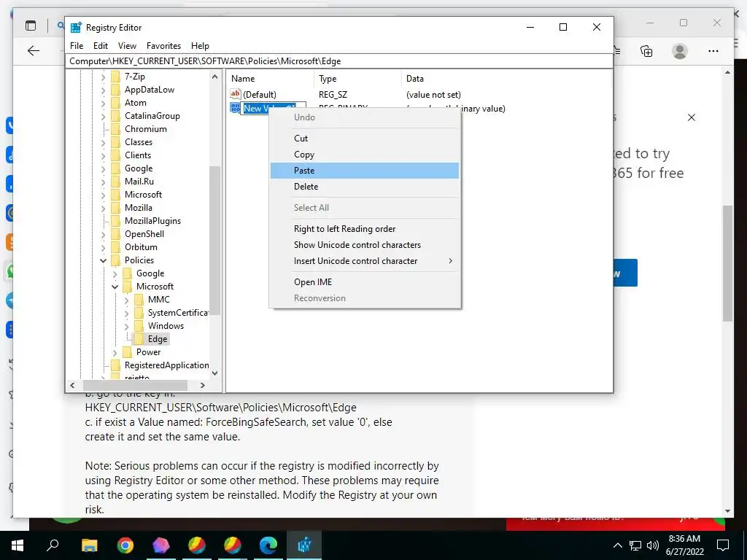Viewport: 747px width, 560px height.
Task: Click the taskbar clock 8:36 AM
Action: [x=684, y=539]
